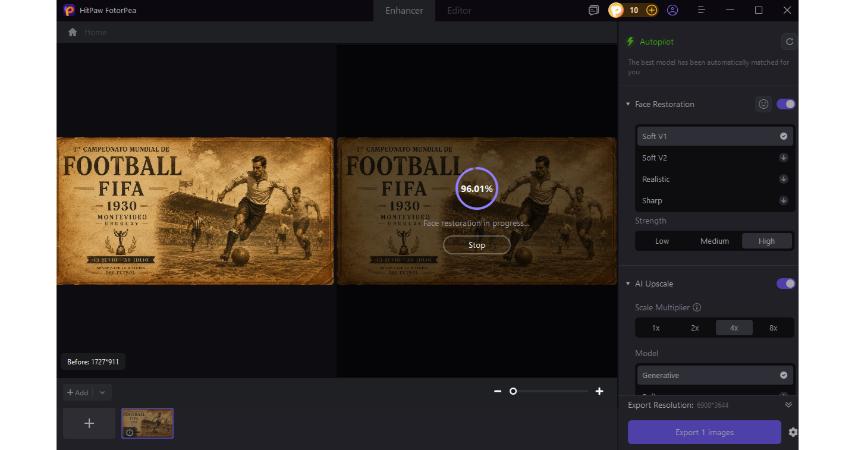Viewport: 855px width, 450px height.
Task: Reset settings with the refresh icon
Action: coord(788,41)
